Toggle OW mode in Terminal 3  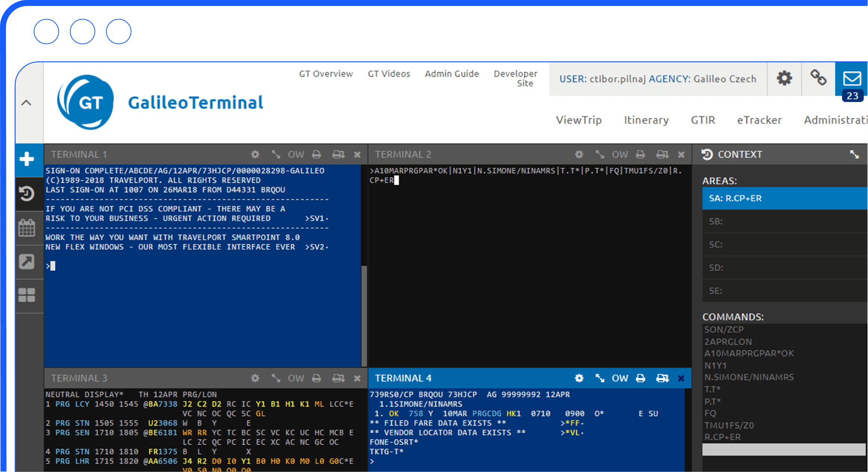click(296, 378)
